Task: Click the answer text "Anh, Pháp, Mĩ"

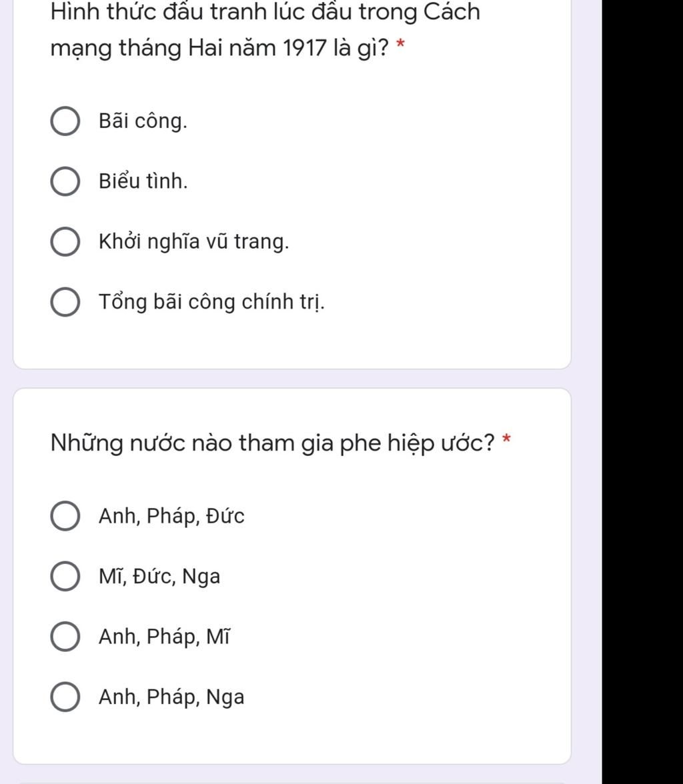Action: click(x=164, y=637)
